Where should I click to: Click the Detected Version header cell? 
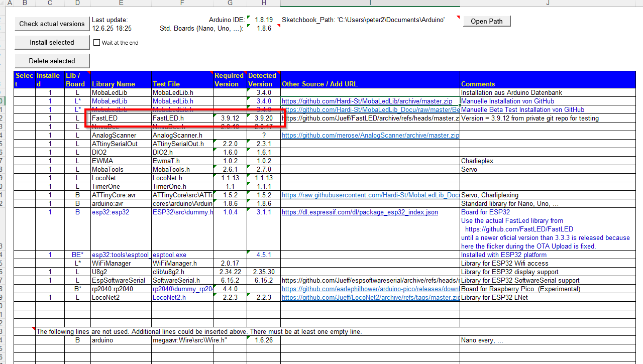click(264, 80)
